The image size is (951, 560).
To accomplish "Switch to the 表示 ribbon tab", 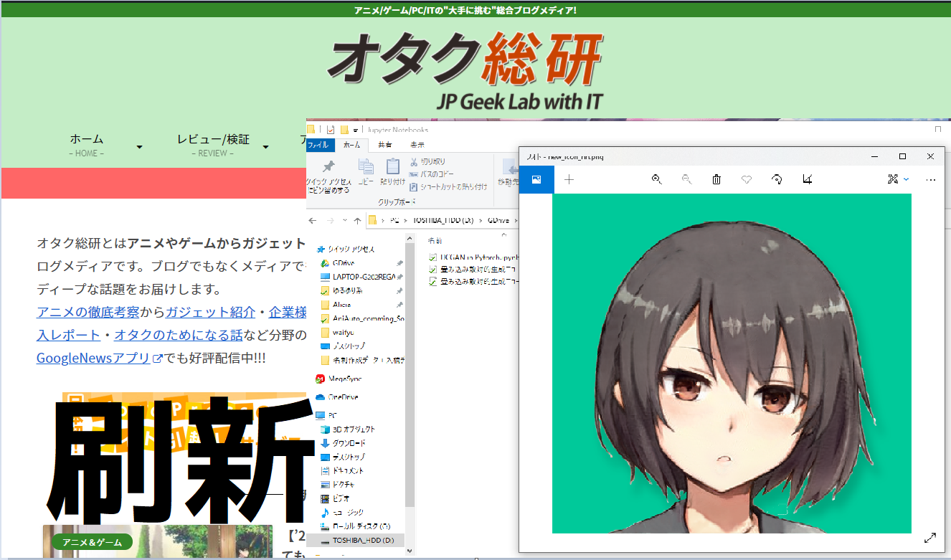I will click(417, 145).
